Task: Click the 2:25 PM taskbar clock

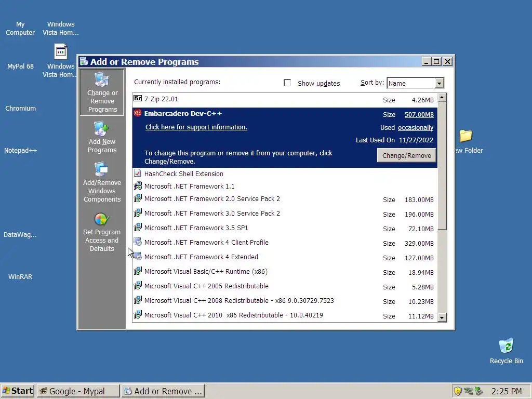Action: [506, 391]
